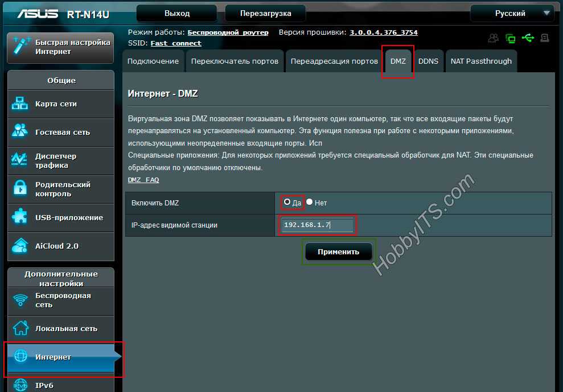
Task: Go to Родительский контроль settings
Action: [x=61, y=189]
